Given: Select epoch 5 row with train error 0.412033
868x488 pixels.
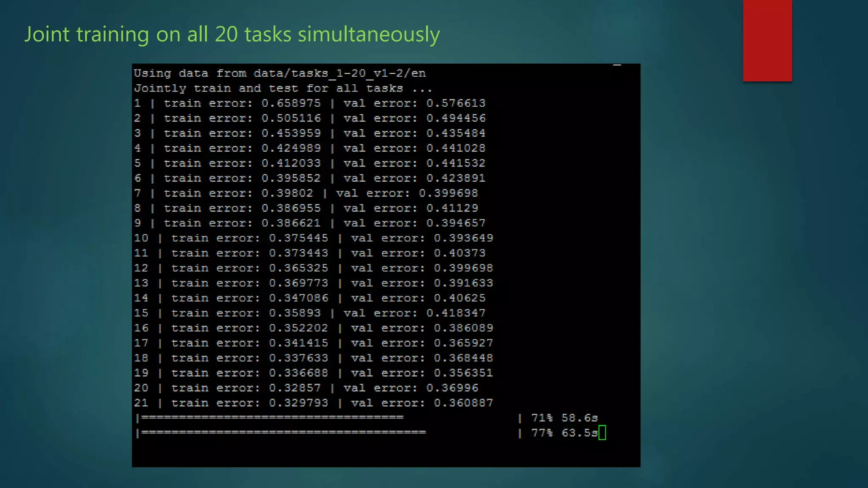Looking at the screenshot, I should tap(310, 163).
